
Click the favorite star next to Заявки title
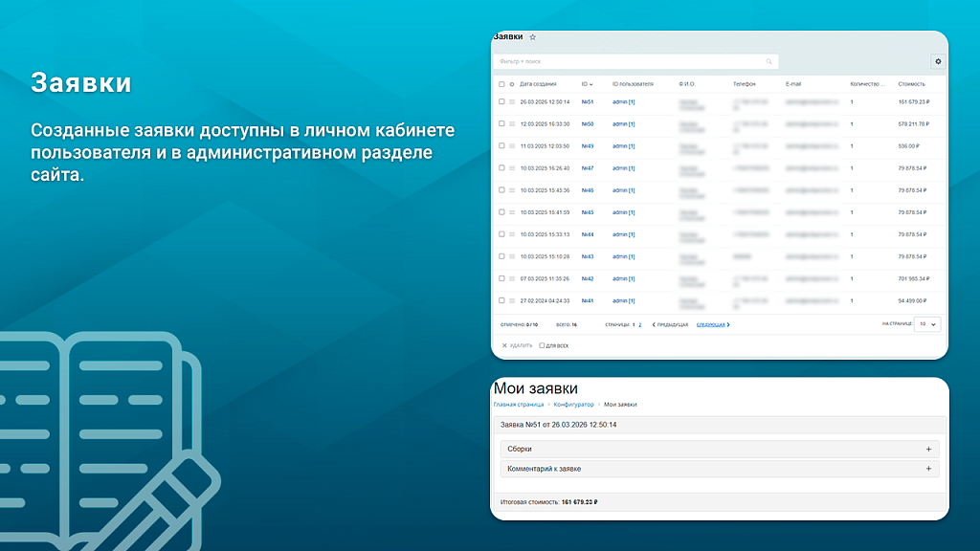(x=533, y=37)
